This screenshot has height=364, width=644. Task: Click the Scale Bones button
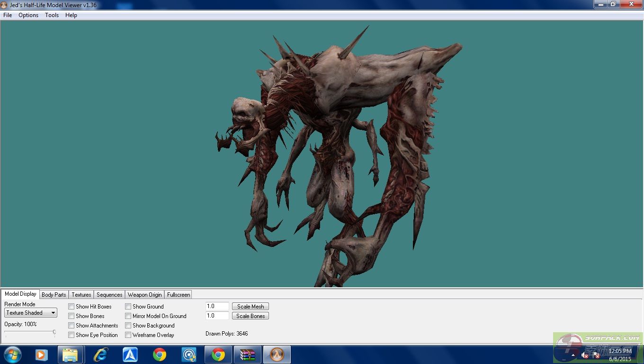click(250, 316)
